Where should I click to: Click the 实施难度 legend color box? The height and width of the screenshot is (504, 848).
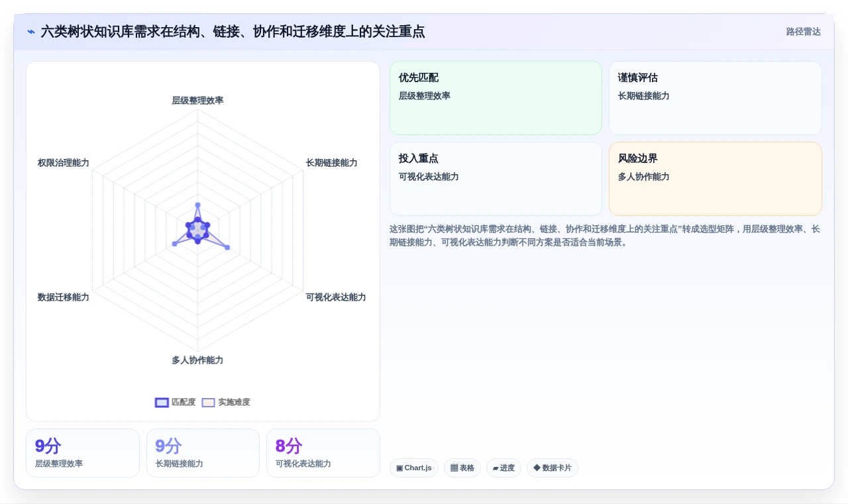(208, 403)
